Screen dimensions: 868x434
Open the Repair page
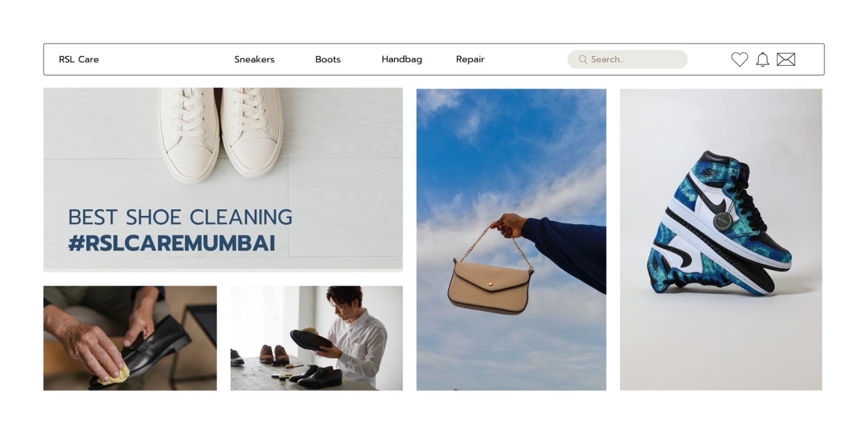[470, 59]
